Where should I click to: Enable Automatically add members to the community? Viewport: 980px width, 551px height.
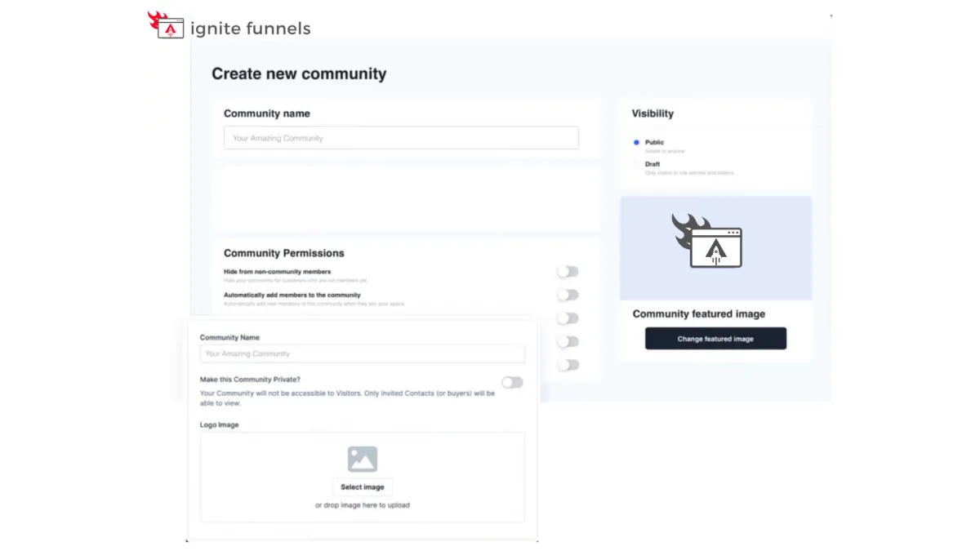click(568, 295)
